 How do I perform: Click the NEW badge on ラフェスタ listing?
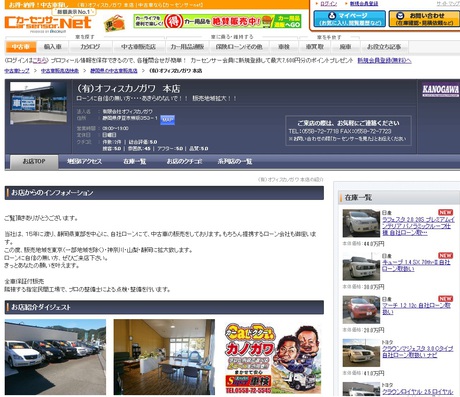pyautogui.click(x=445, y=212)
